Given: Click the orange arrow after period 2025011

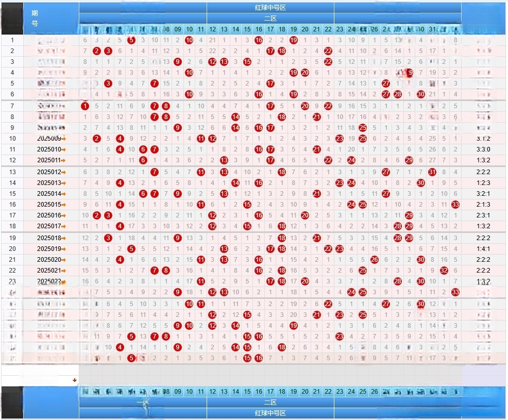Looking at the screenshot, I should (63, 160).
